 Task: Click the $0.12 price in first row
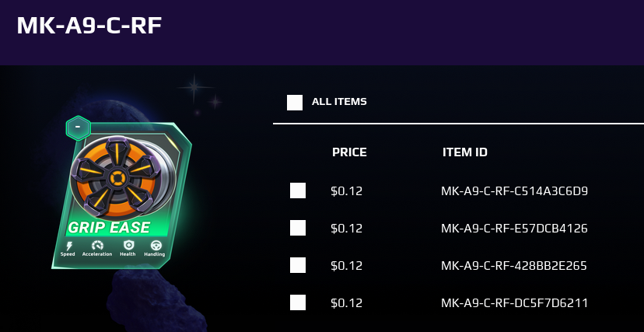click(x=347, y=190)
